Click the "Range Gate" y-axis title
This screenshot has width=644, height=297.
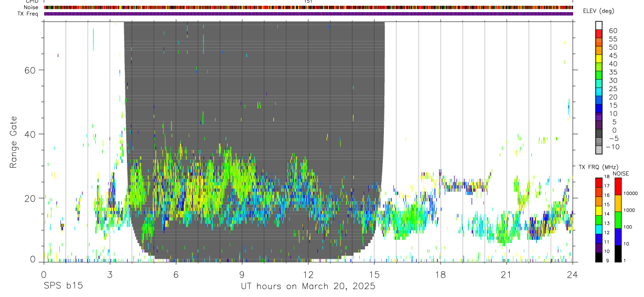[x=14, y=142]
